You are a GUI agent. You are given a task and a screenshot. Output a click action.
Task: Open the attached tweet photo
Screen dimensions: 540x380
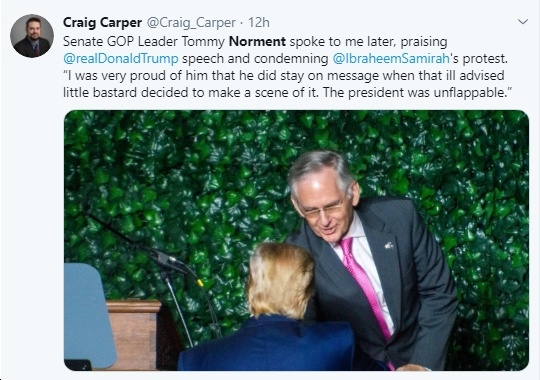[296, 240]
